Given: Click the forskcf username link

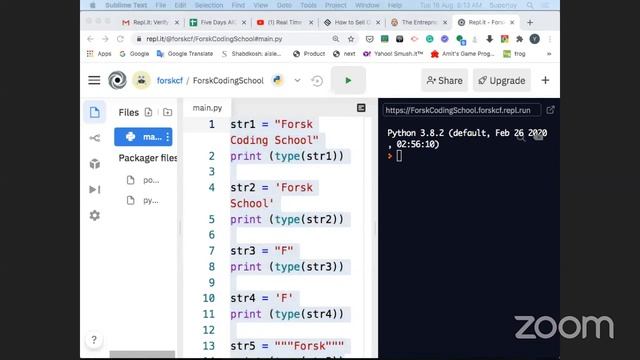Looking at the screenshot, I should tap(170, 80).
